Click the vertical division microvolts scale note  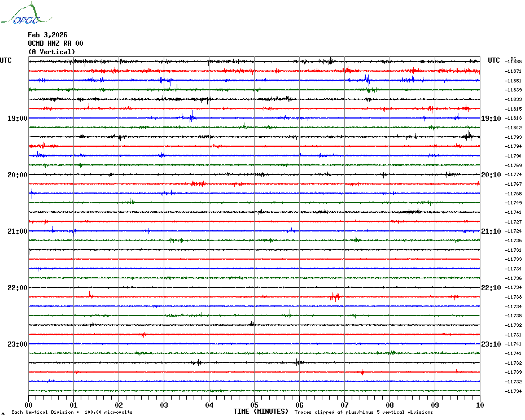[x=72, y=413]
